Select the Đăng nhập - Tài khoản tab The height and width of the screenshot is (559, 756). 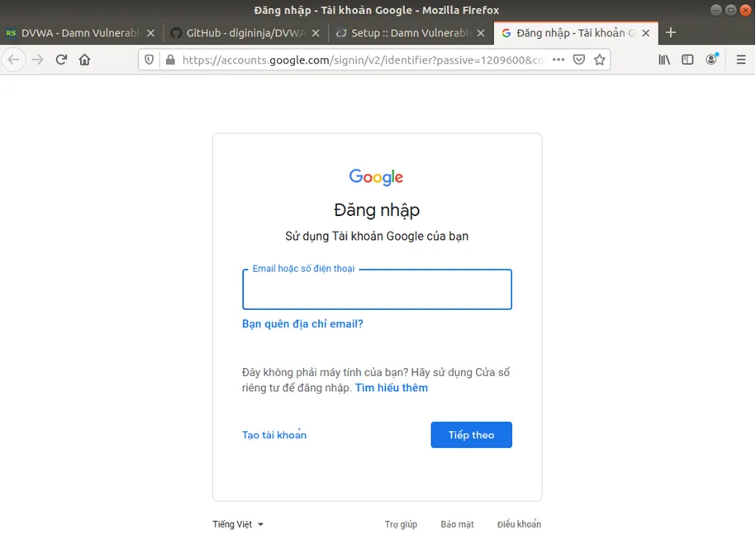point(576,33)
